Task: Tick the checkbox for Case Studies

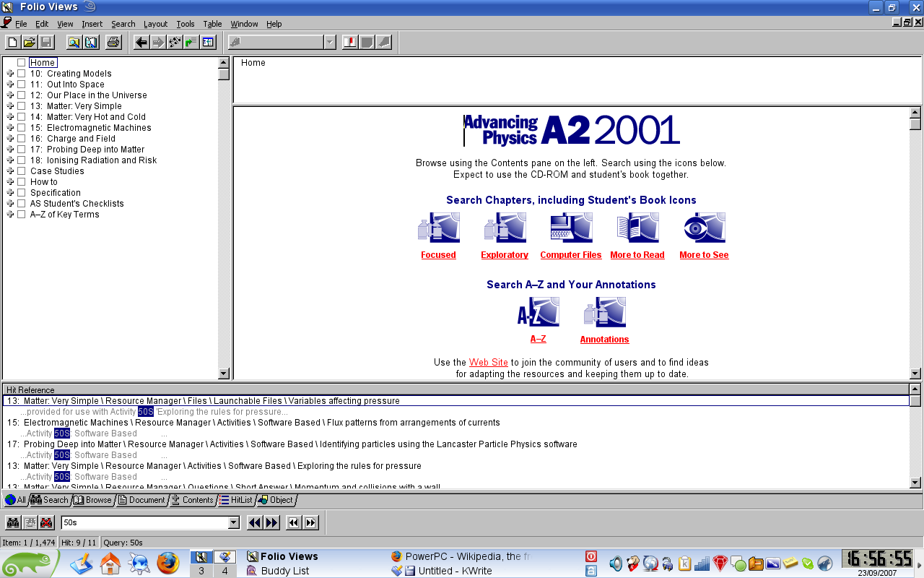Action: pos(22,171)
